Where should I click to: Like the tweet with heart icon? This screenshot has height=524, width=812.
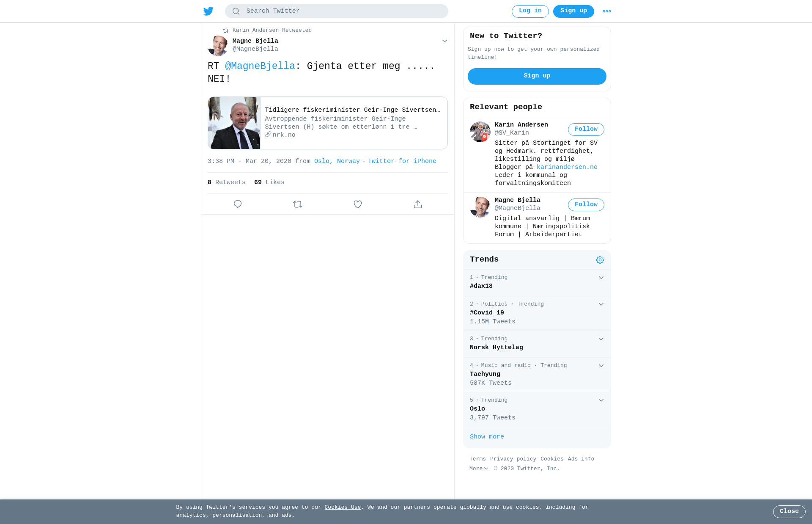pos(358,204)
